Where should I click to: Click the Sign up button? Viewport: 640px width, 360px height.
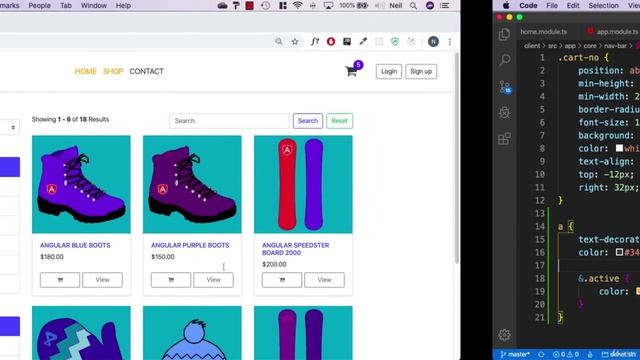pyautogui.click(x=421, y=71)
